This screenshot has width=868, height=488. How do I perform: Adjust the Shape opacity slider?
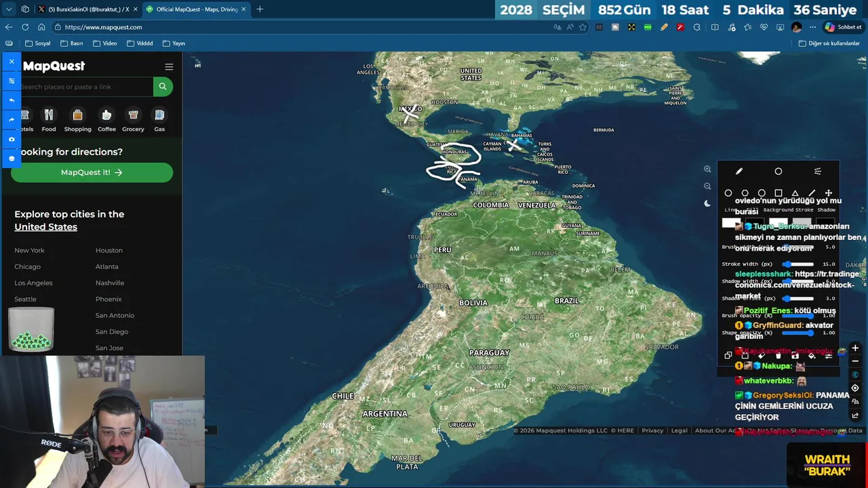pyautogui.click(x=797, y=333)
